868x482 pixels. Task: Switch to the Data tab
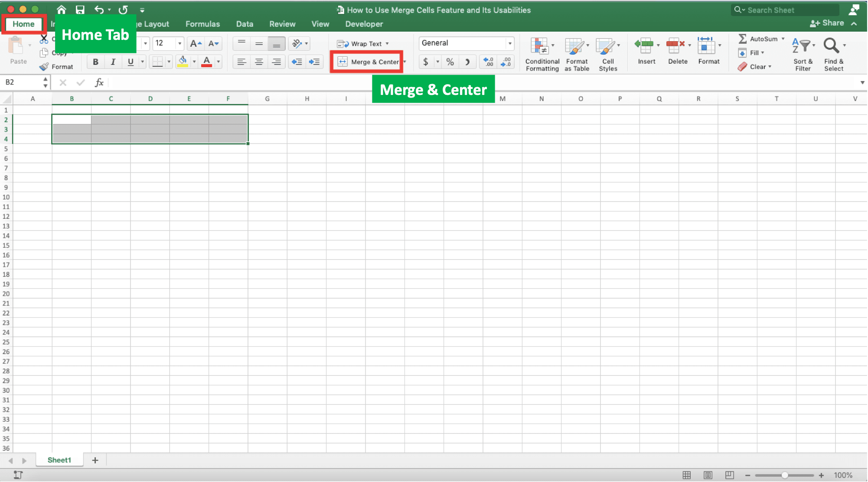pyautogui.click(x=245, y=24)
